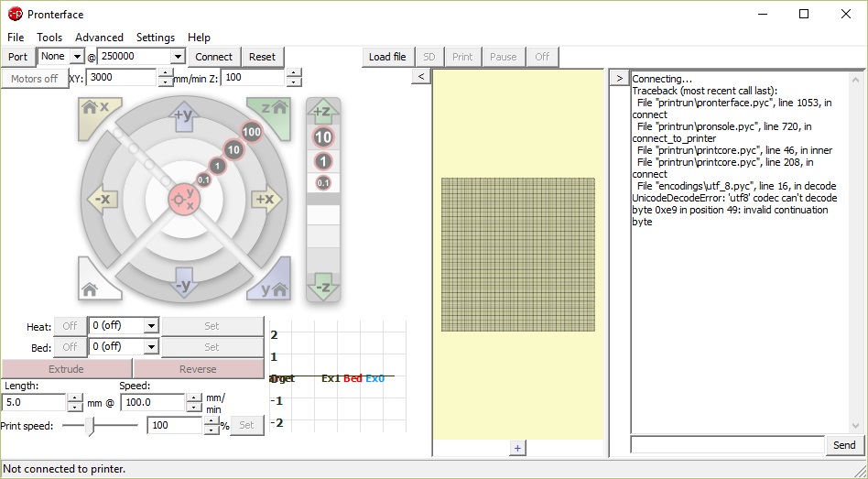Screen dimensions: 868x479
Task: Open the Advanced menu
Action: 99,38
